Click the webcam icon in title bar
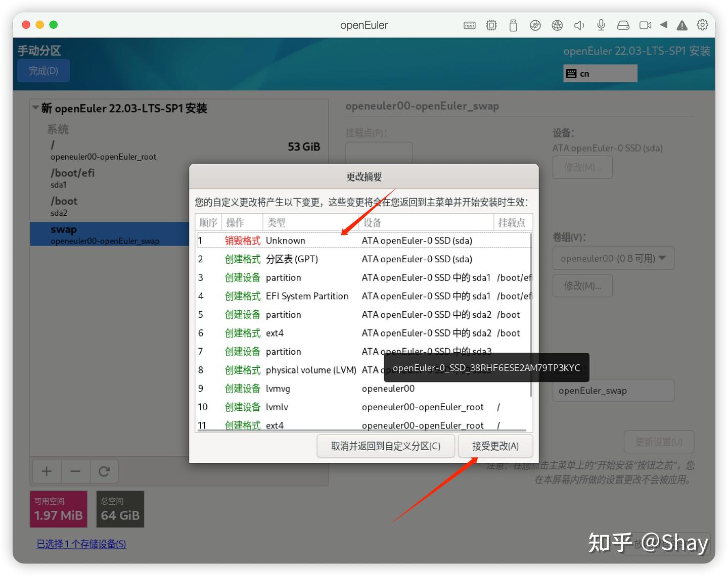The width and height of the screenshot is (728, 576). coord(645,25)
